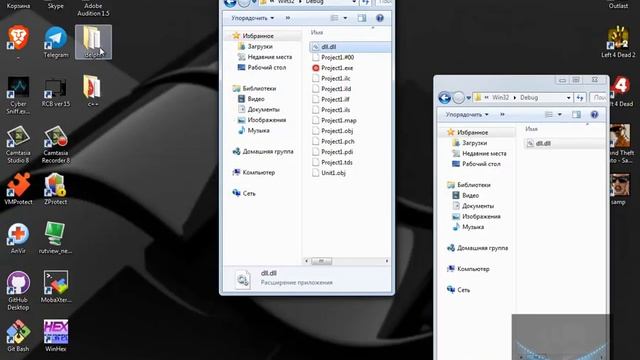Show more toolbar commands in the left window

[x=288, y=18]
